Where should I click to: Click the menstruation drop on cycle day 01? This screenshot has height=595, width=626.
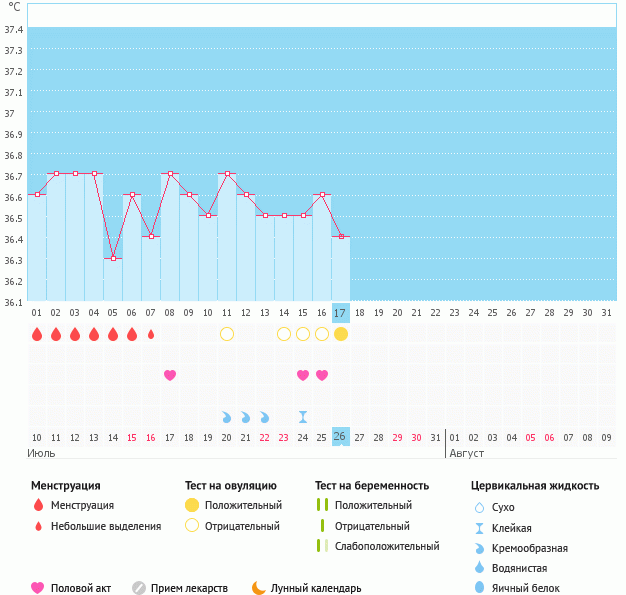pyautogui.click(x=37, y=334)
